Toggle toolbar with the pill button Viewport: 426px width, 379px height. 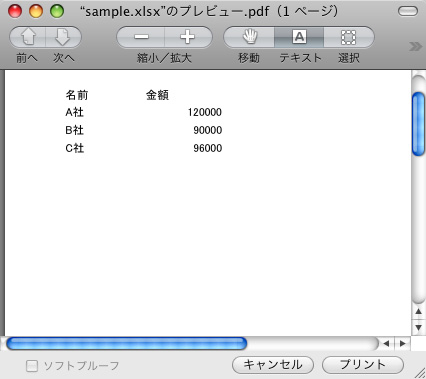(x=408, y=12)
